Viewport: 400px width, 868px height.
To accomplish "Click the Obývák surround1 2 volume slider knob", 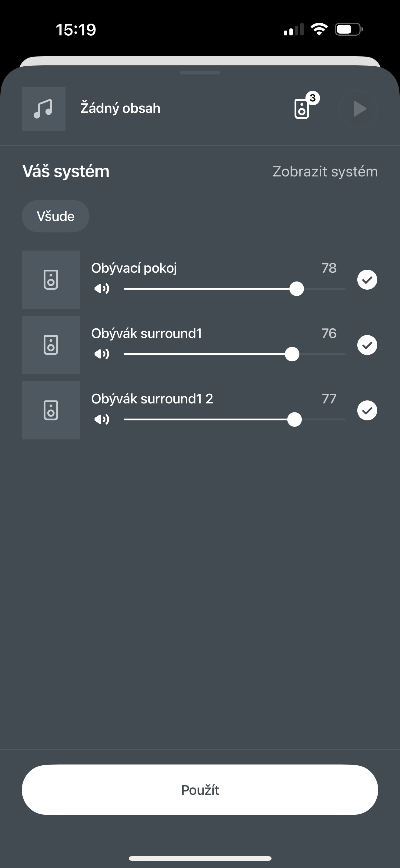I will point(295,419).
